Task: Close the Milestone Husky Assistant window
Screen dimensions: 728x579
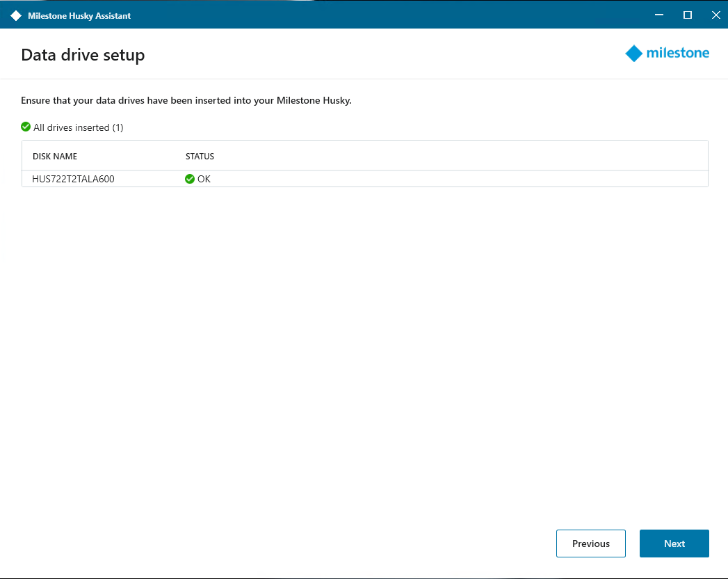Action: 716,15
